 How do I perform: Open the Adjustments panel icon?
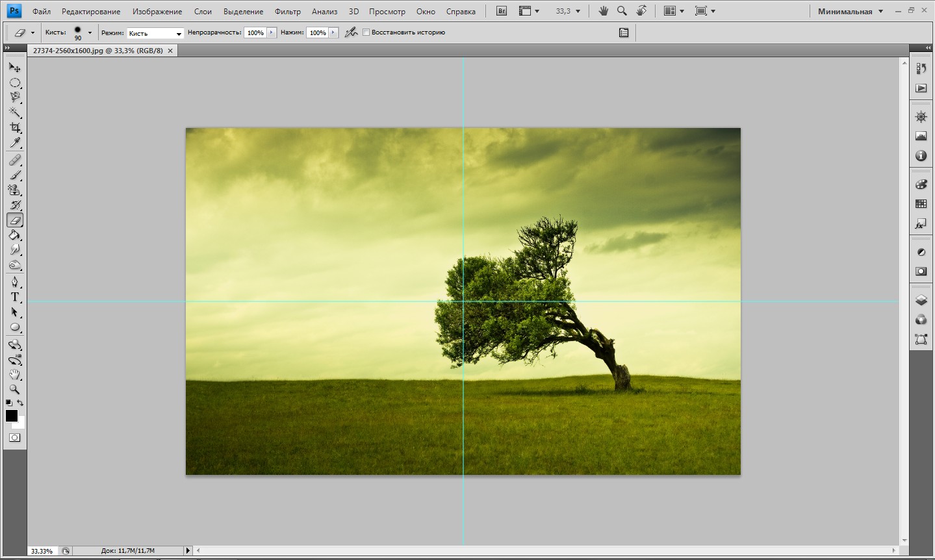pyautogui.click(x=921, y=252)
